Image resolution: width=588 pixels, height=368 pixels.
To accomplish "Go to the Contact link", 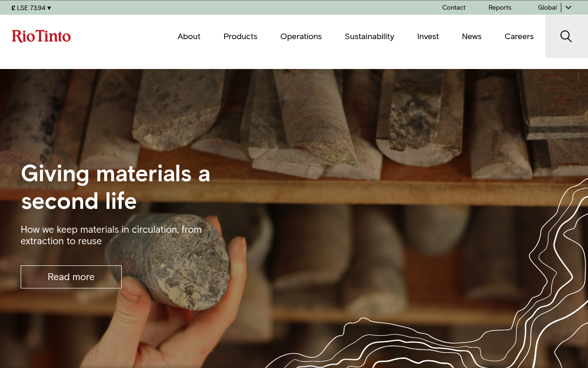I will tap(454, 7).
